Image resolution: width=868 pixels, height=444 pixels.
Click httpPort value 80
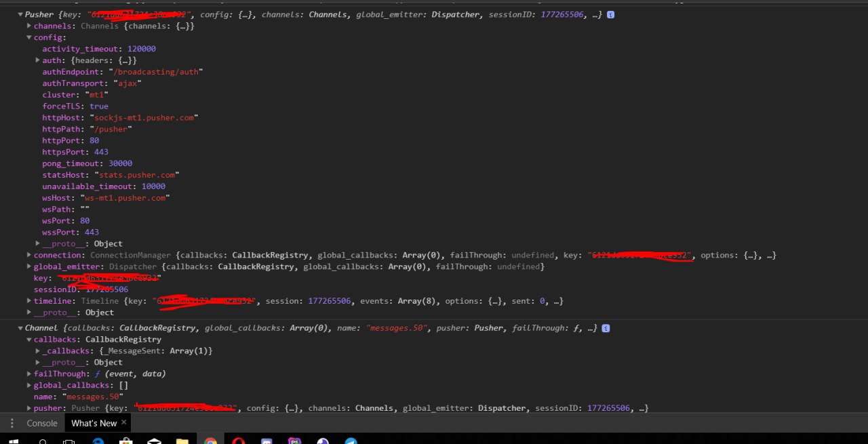(x=94, y=140)
